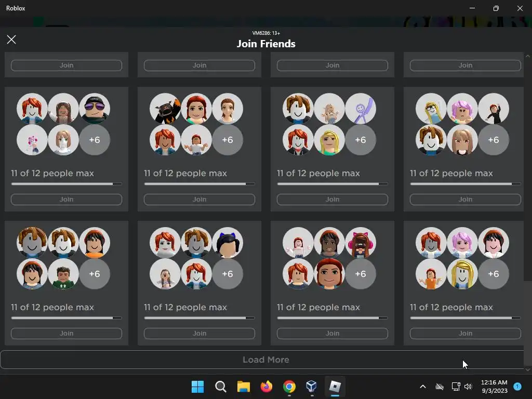Click the "11 of 12 people max" text in the blue cat-ears card
532x399 pixels.
(x=185, y=308)
